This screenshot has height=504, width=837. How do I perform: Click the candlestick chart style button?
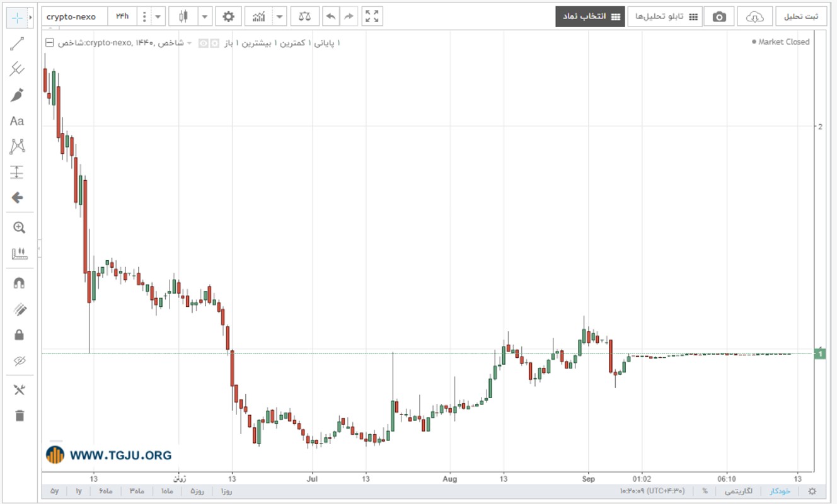(183, 16)
